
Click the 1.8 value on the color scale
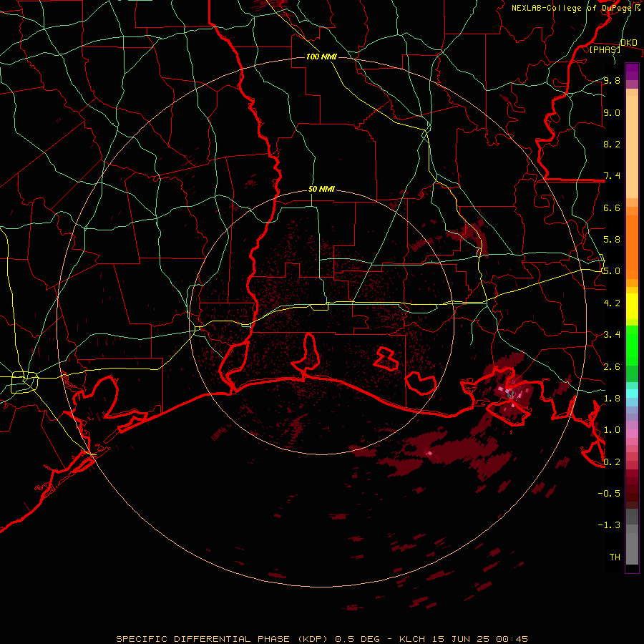pos(612,398)
